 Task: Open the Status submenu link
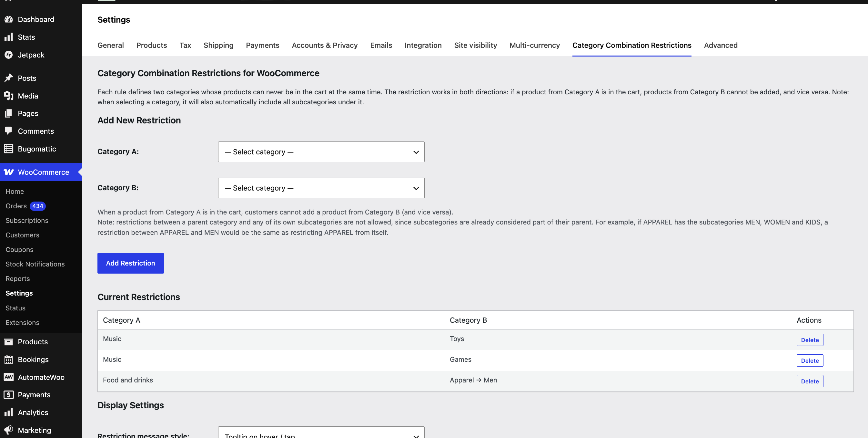coord(15,308)
